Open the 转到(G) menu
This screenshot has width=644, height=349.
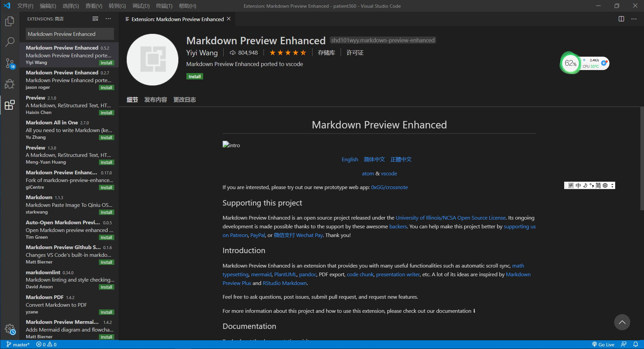[117, 6]
